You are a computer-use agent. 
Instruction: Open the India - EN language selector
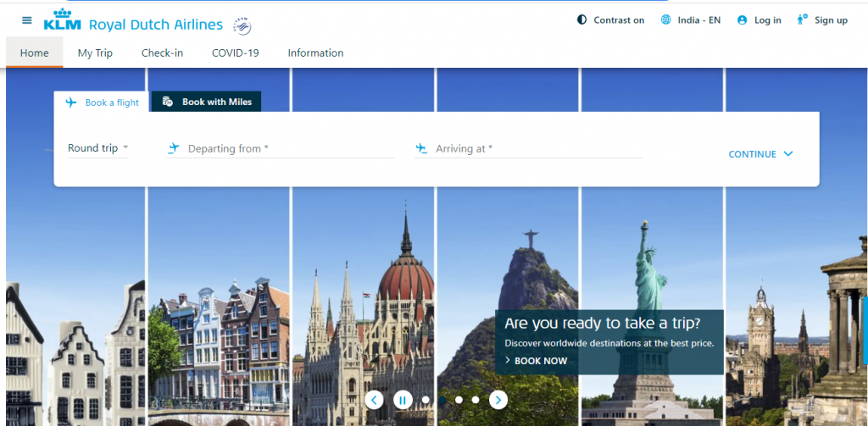tap(690, 20)
